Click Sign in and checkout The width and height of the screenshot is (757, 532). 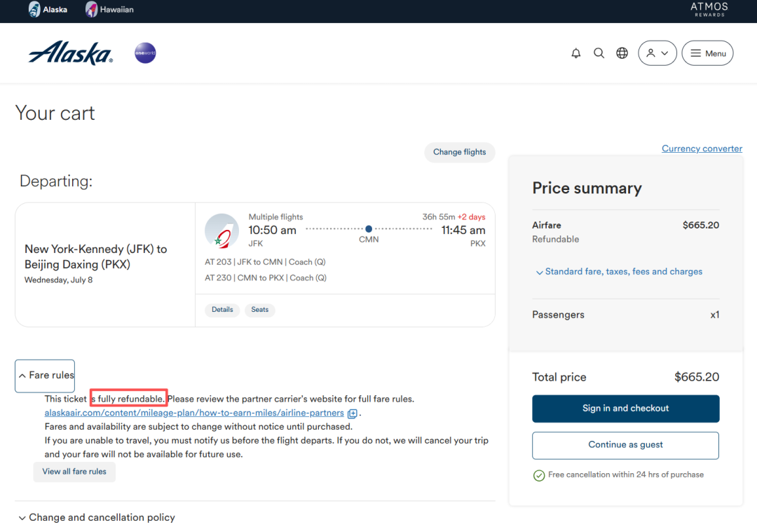coord(625,409)
